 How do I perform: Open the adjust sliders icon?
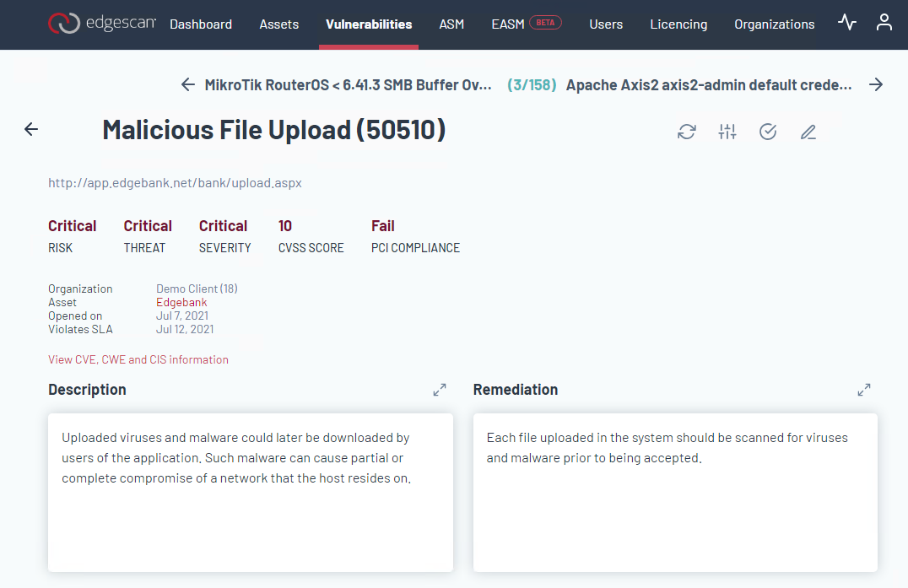[x=727, y=132]
